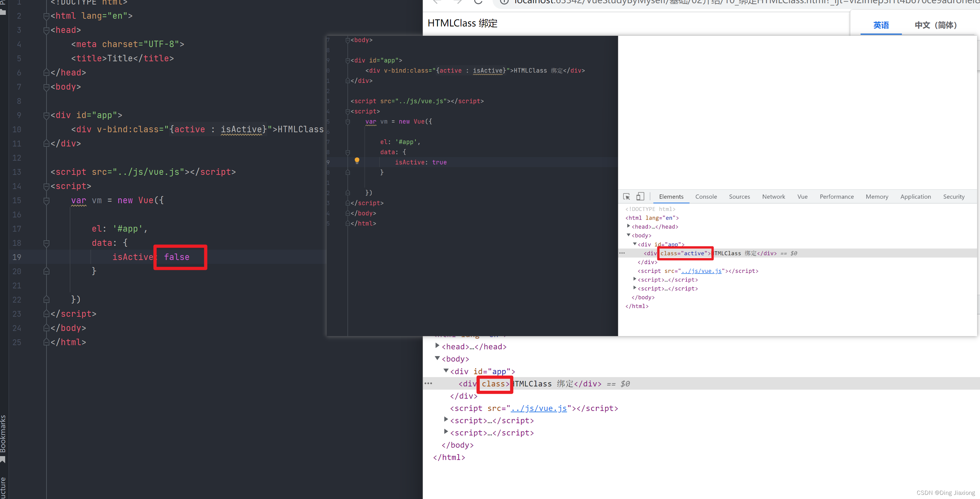Open the Application tab
Viewport: 980px width, 499px height.
pos(915,196)
